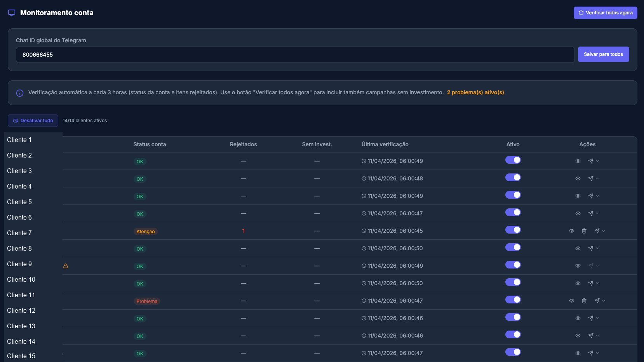Viewport: 644px width, 362px height.
Task: Click eye icon in row just above Problema
Action: [578, 283]
